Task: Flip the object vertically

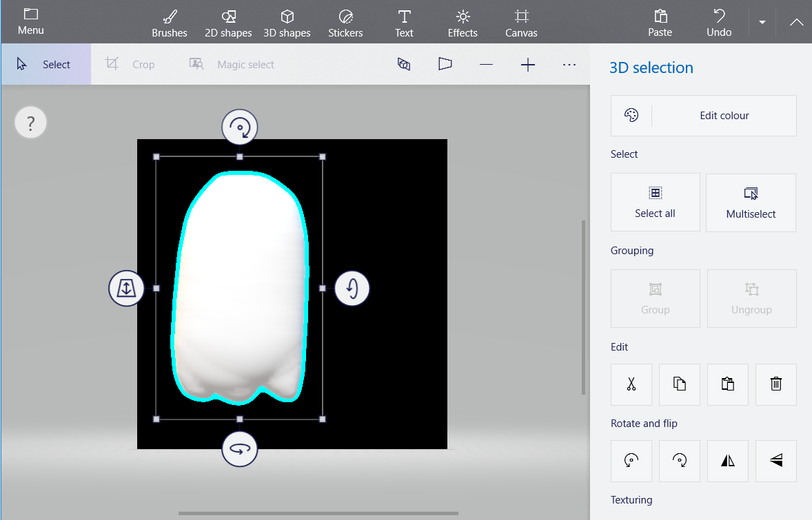Action: coord(775,461)
